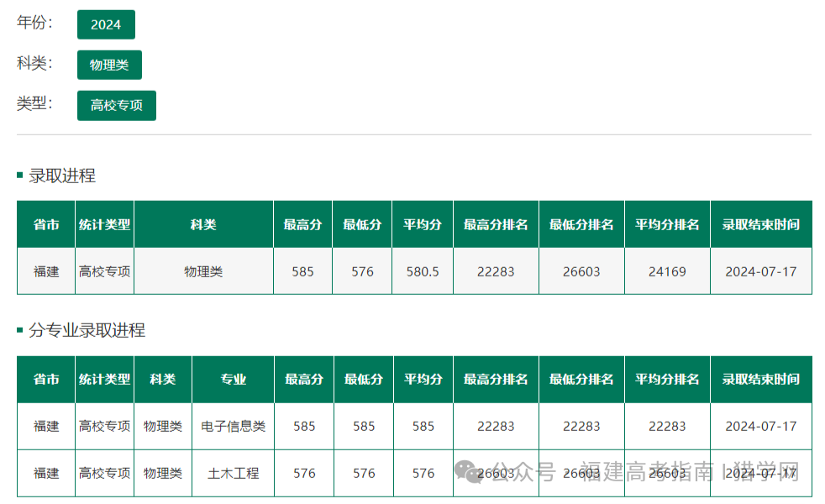The height and width of the screenshot is (504, 825).
Task: Click 最高分 header in first table
Action: tap(302, 224)
